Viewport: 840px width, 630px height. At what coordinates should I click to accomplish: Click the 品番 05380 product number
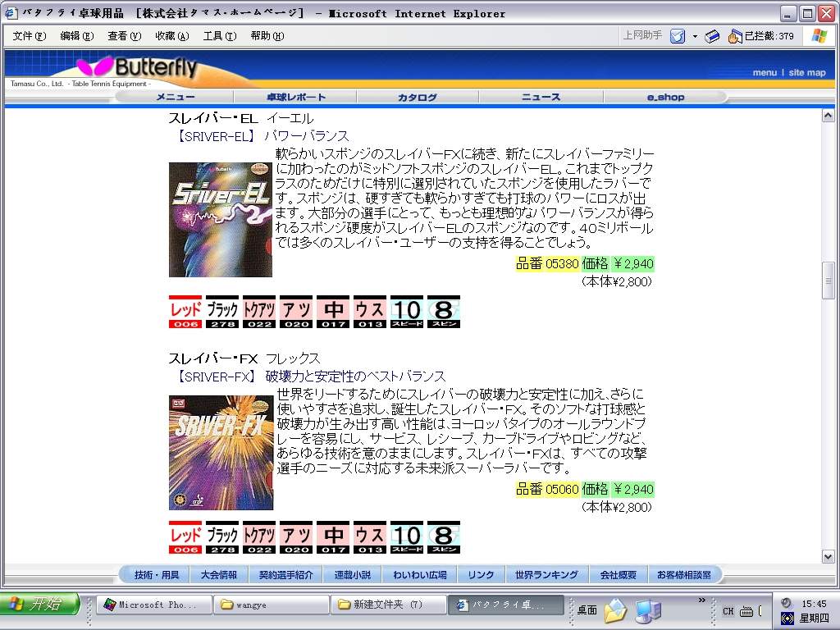point(547,263)
